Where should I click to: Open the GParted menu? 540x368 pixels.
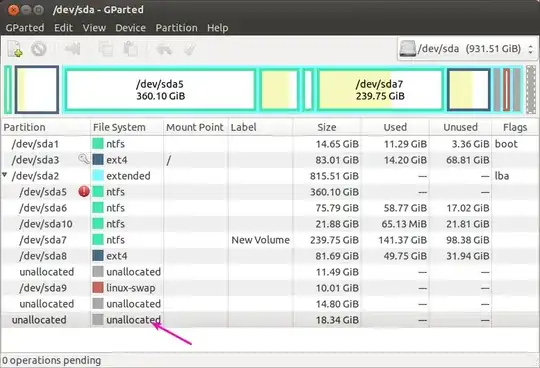25,28
